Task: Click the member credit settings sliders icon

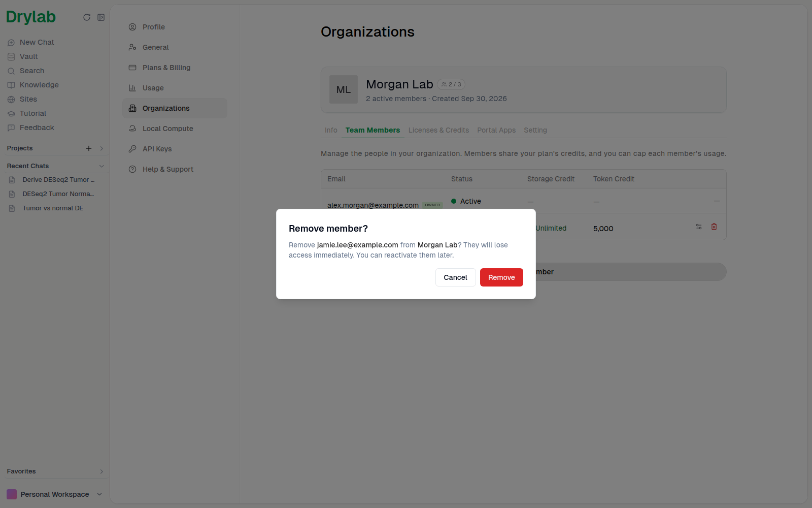Action: (699, 227)
